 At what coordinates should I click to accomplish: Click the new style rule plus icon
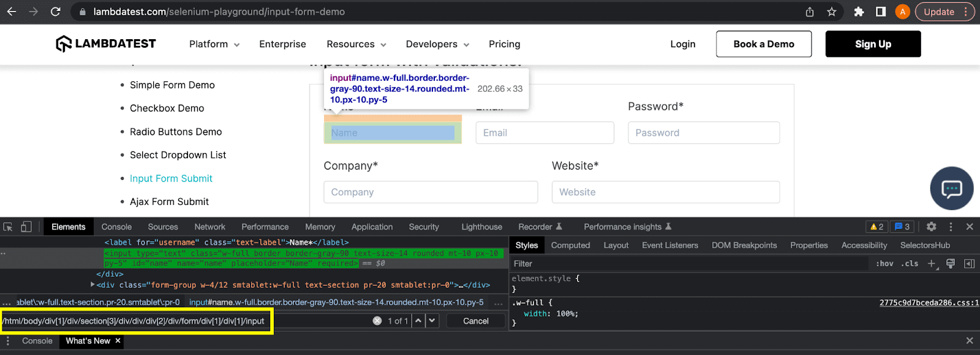pyautogui.click(x=931, y=263)
